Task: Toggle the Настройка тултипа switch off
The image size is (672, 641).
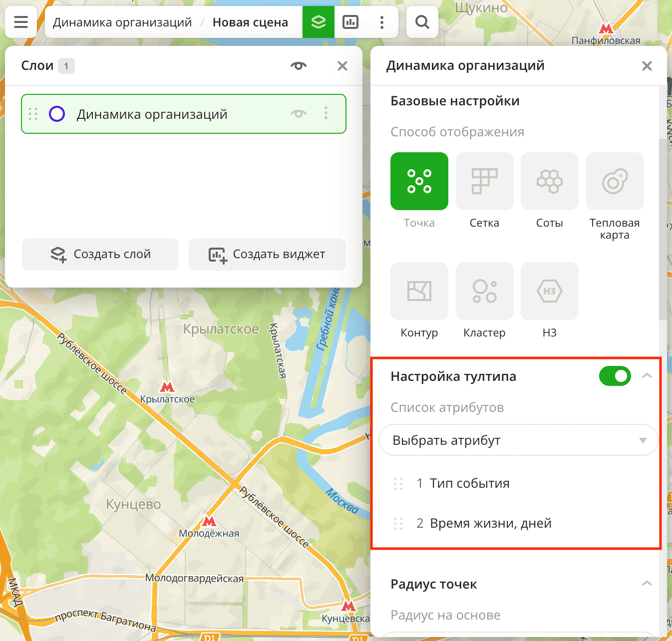Action: pos(615,376)
